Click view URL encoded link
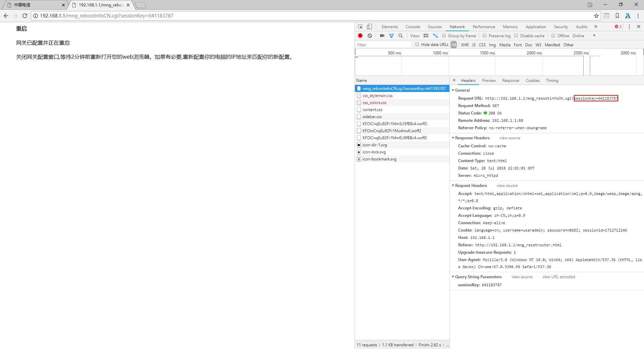Screen dimensions: 644x349 pos(558,277)
